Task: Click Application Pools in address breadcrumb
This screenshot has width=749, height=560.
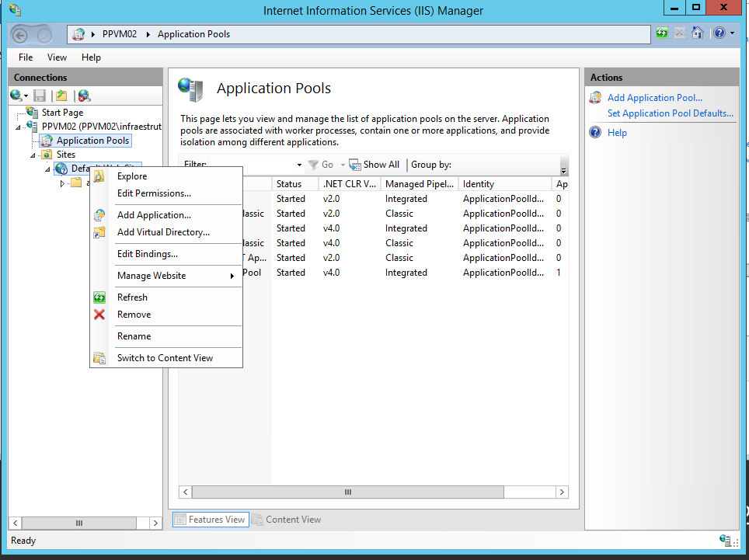Action: [194, 34]
